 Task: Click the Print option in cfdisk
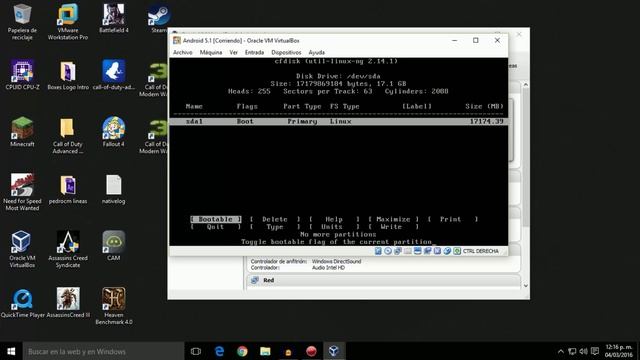tap(452, 219)
